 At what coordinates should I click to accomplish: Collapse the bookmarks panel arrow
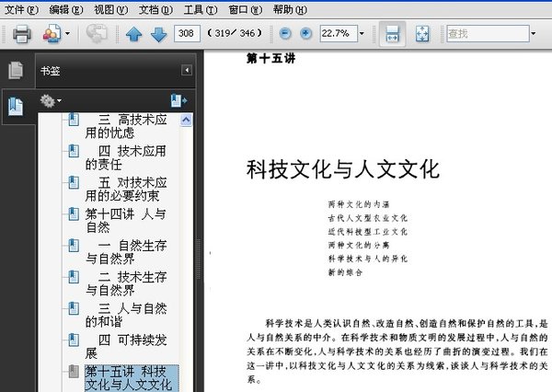pyautogui.click(x=187, y=70)
